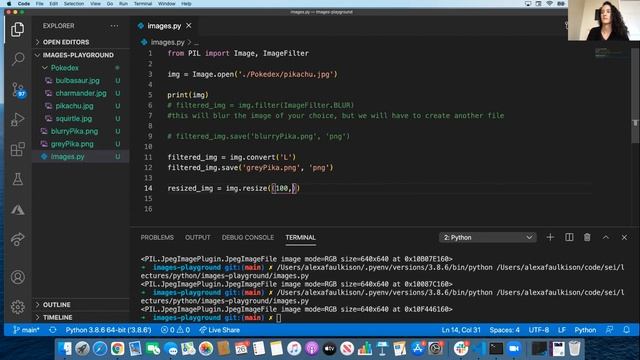Close the images.py editor tab
The height and width of the screenshot is (360, 640).
click(x=189, y=26)
